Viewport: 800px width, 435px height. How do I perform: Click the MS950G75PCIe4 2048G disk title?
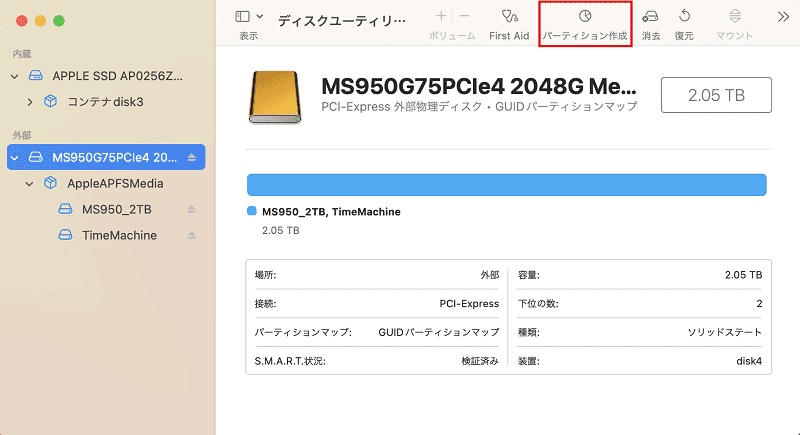[x=479, y=86]
